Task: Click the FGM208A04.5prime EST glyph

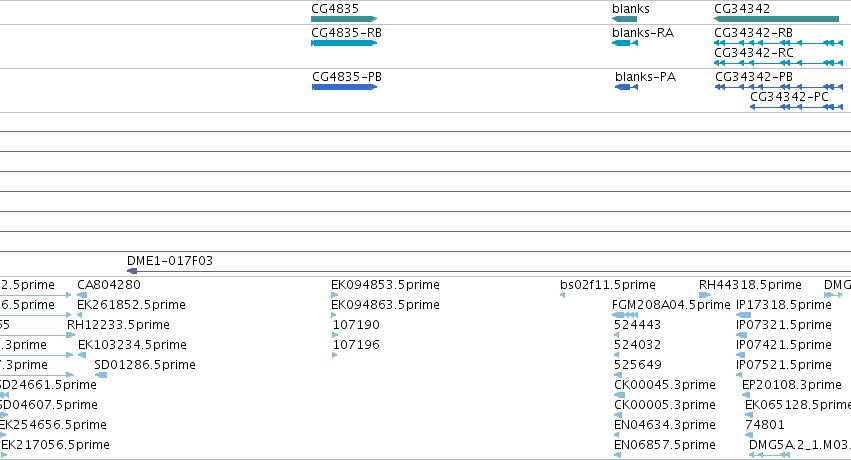Action: tap(625, 315)
